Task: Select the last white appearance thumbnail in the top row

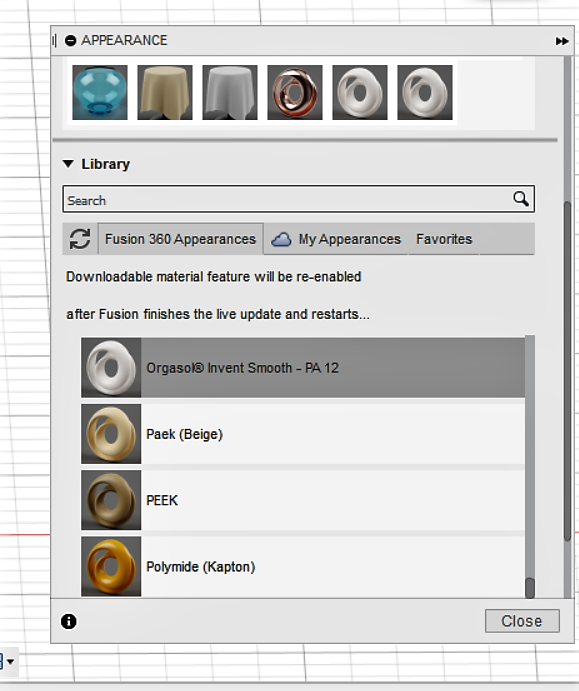Action: [x=425, y=93]
